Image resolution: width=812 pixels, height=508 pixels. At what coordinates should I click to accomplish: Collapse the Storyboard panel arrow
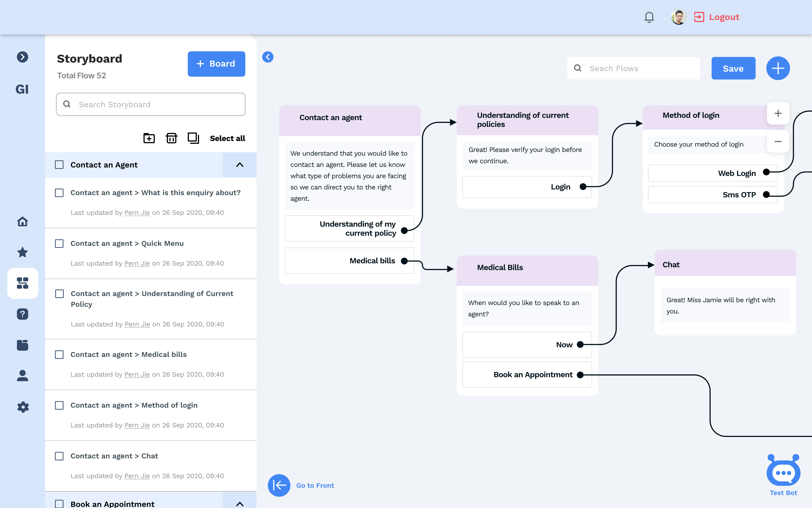click(x=268, y=57)
